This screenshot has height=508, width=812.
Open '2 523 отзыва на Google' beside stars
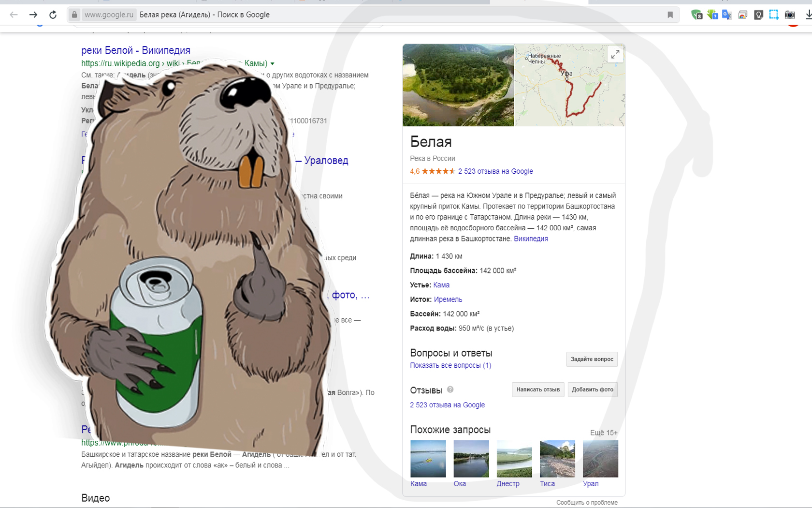(495, 171)
